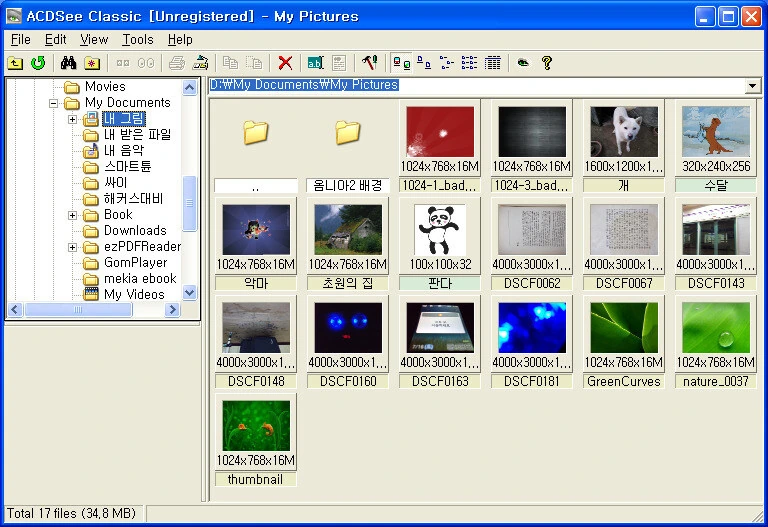
Task: Open options with hammer and screwdriver icon
Action: [x=370, y=63]
